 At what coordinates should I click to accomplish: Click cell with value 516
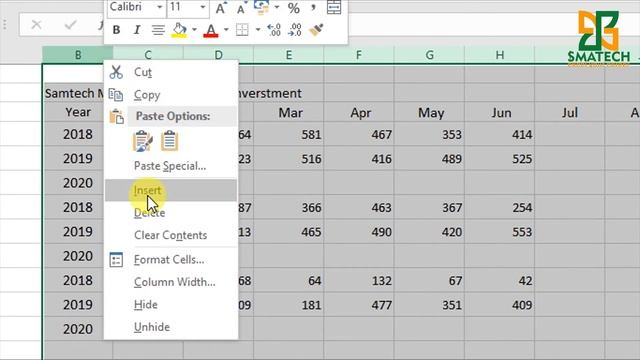(289, 159)
